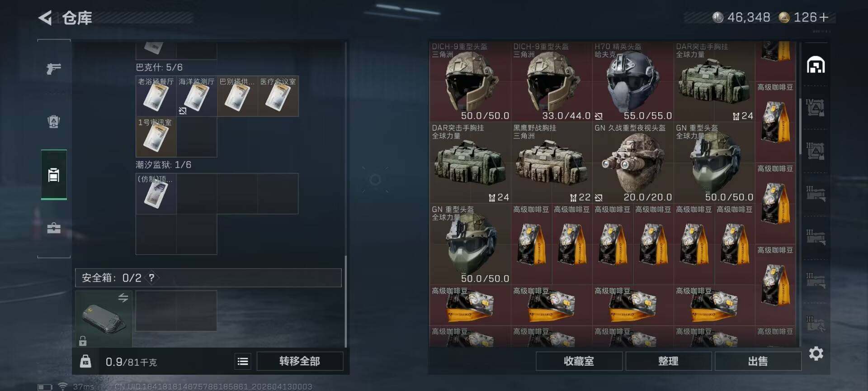The height and width of the screenshot is (391, 868).
Task: Click the swap arrows on the safe box
Action: (123, 297)
